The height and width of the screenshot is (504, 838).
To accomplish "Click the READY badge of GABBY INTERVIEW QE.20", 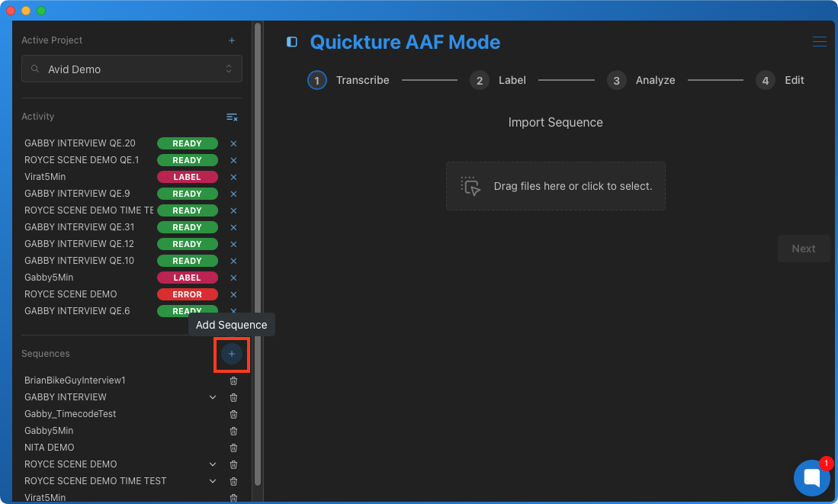I will (x=187, y=143).
